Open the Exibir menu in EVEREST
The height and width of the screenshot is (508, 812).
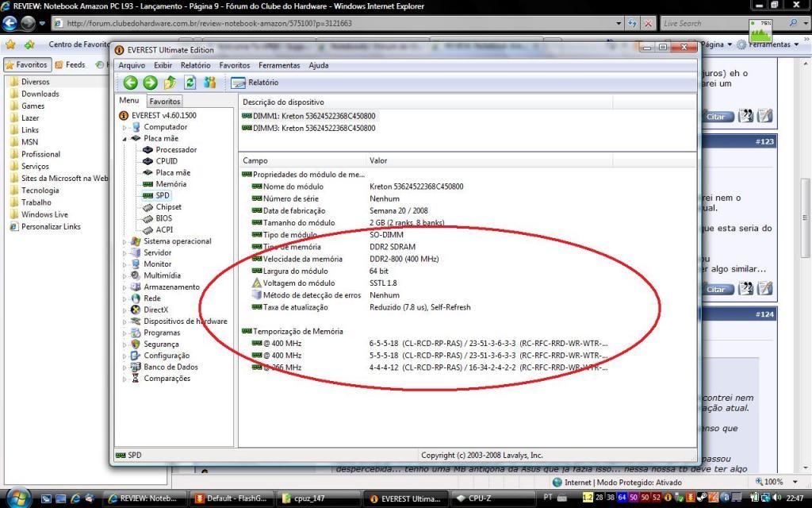pyautogui.click(x=163, y=65)
